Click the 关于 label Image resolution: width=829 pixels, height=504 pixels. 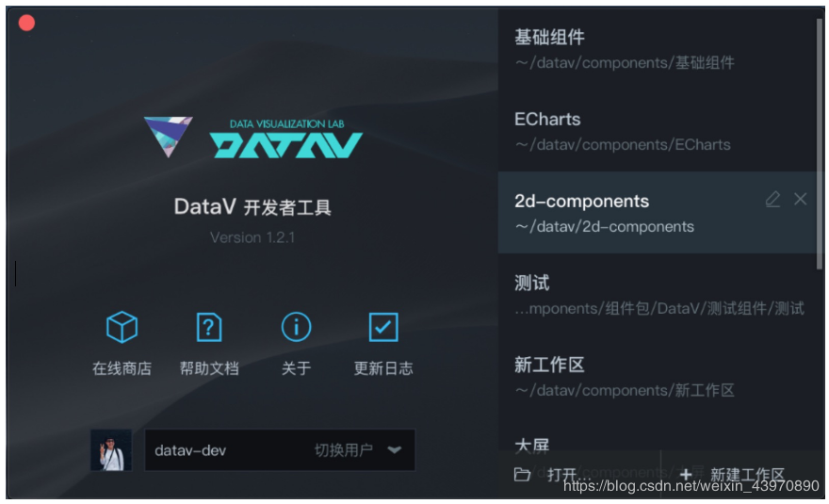[x=296, y=368]
